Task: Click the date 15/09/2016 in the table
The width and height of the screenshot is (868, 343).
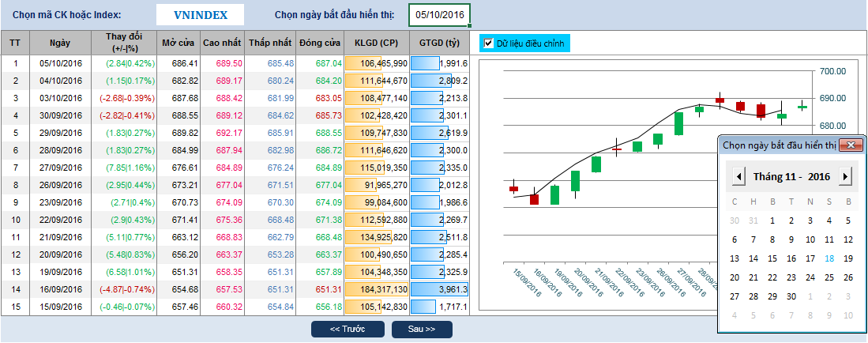Action: [x=60, y=307]
